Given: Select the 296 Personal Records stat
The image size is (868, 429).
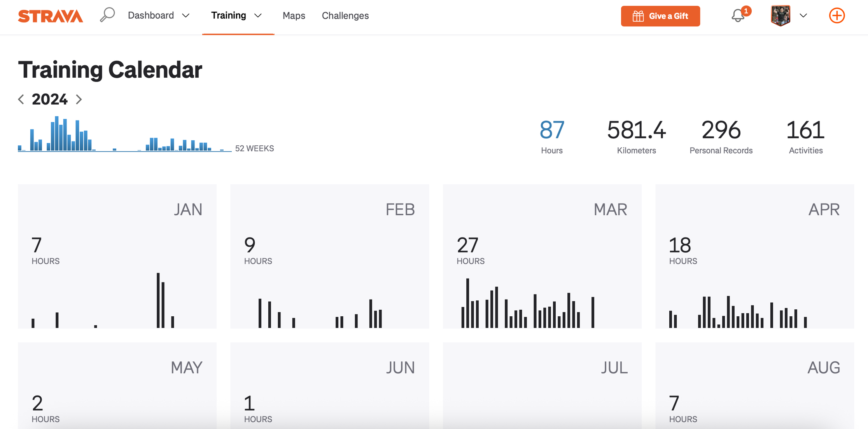Looking at the screenshot, I should coord(721,137).
